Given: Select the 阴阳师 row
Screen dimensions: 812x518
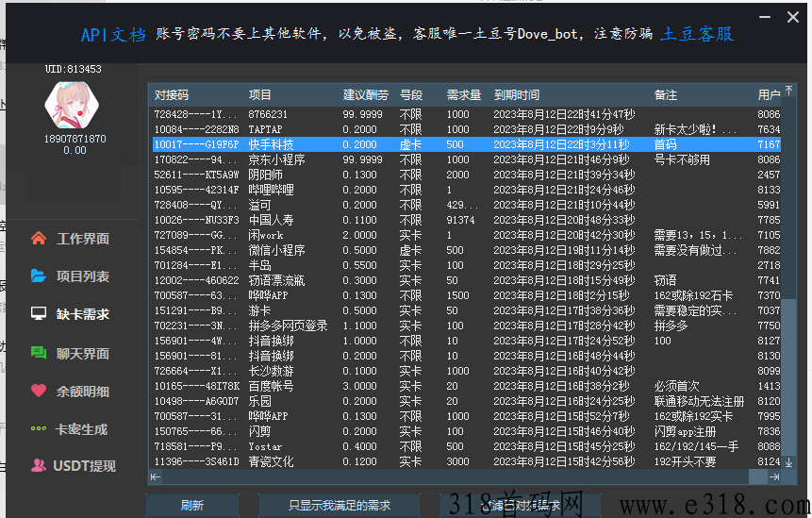Looking at the screenshot, I should click(x=466, y=175).
